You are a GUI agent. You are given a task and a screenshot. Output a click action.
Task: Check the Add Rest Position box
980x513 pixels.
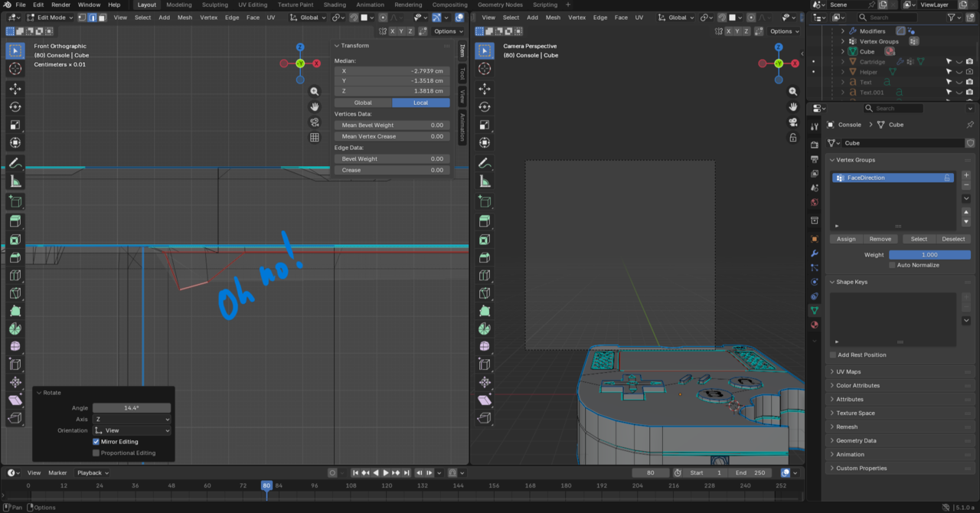[833, 355]
